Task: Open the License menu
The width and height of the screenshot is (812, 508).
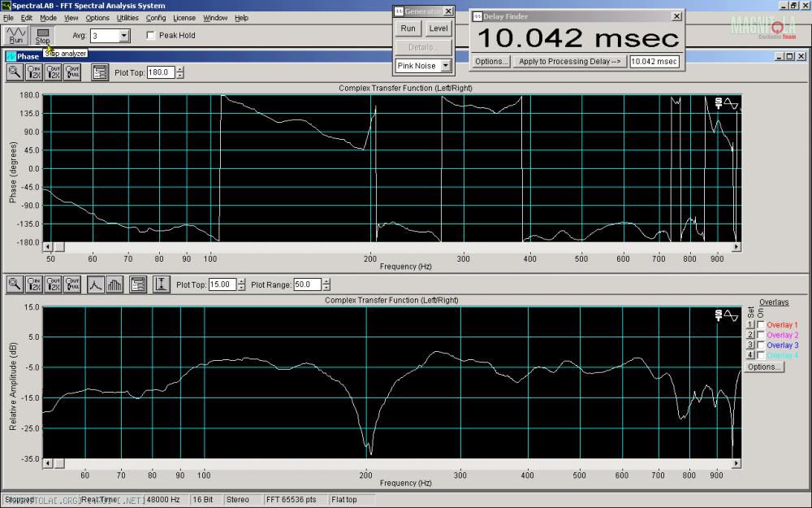Action: [184, 18]
